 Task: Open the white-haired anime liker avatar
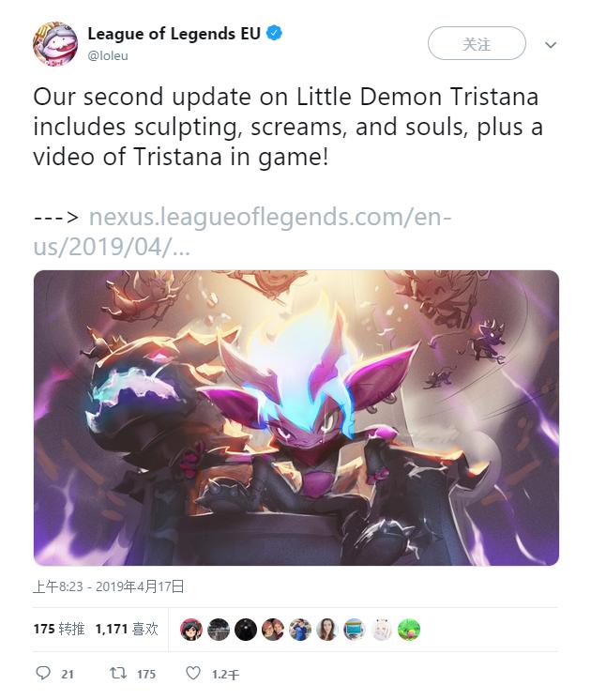point(382,630)
